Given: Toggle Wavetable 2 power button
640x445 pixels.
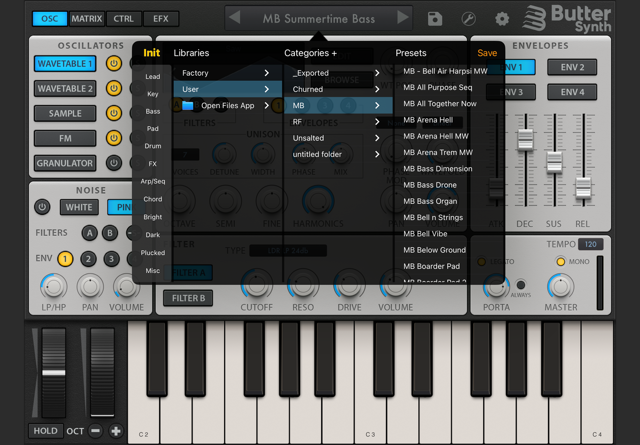Looking at the screenshot, I should click(x=114, y=88).
